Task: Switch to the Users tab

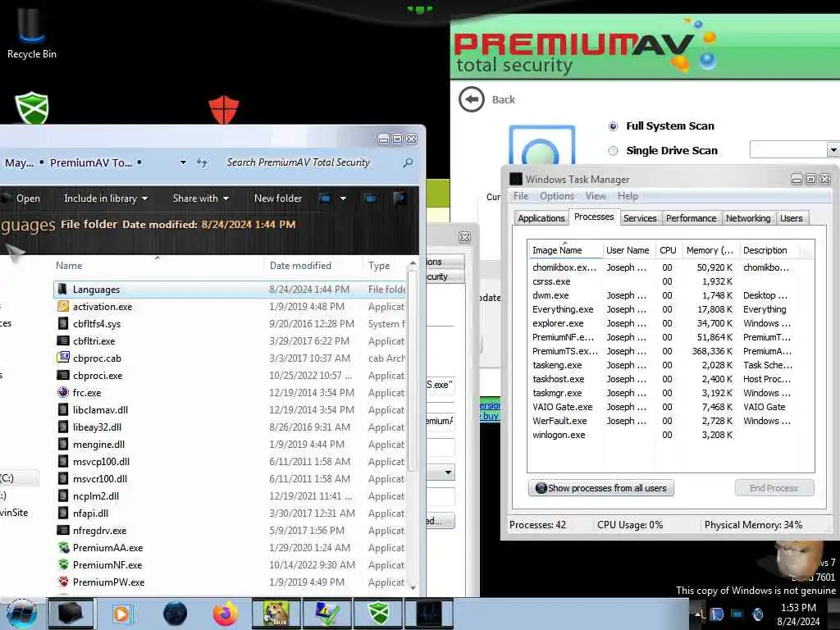Action: tap(792, 218)
